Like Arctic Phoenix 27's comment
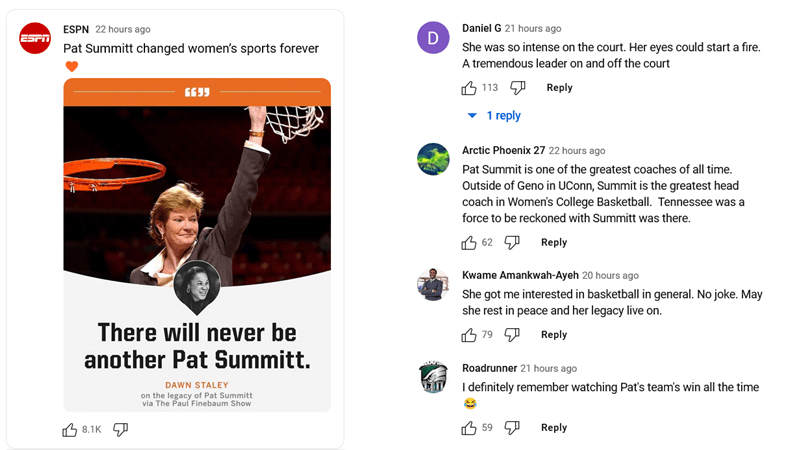 (x=469, y=242)
